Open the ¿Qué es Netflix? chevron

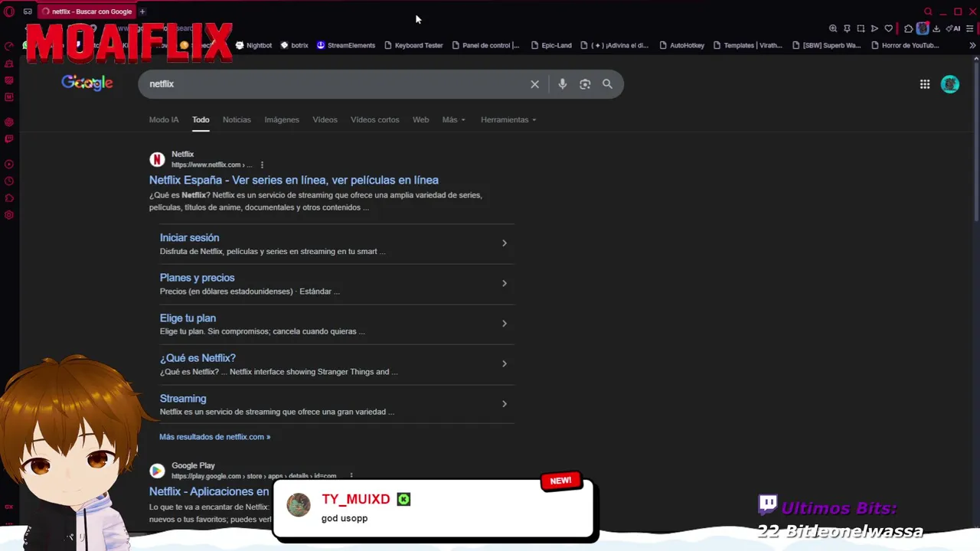504,364
